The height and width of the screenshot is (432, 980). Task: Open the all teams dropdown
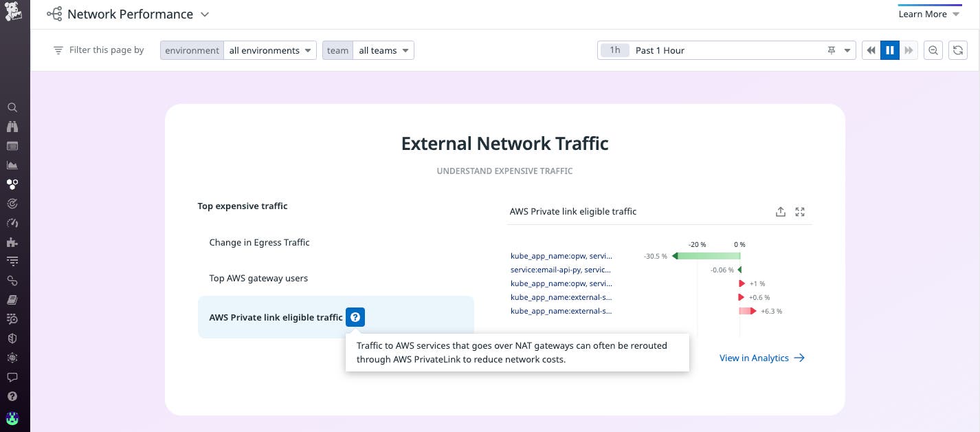[383, 50]
